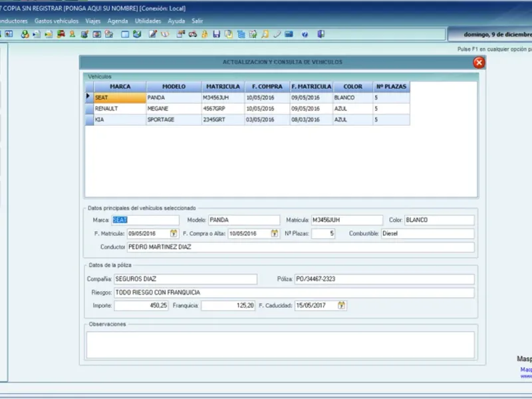Image resolution: width=532 pixels, height=399 pixels.
Task: Click the MATRICULA column header
Action: coord(222,86)
